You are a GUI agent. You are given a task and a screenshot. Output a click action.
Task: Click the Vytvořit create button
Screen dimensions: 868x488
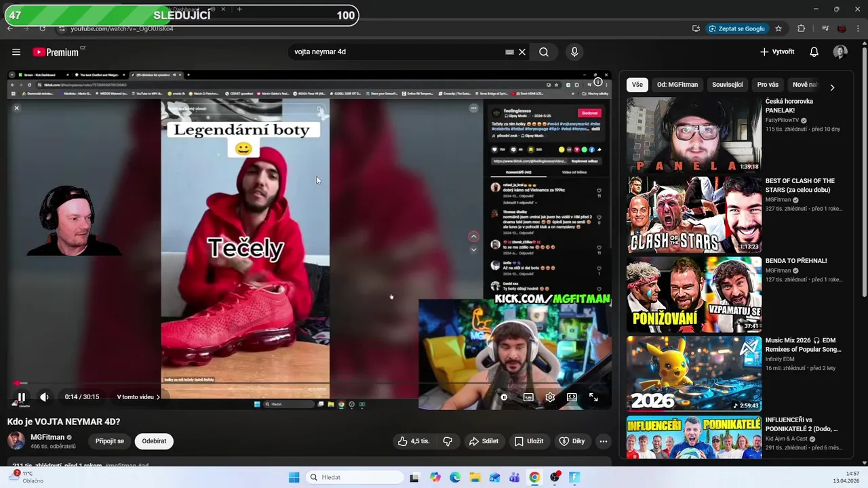click(777, 52)
